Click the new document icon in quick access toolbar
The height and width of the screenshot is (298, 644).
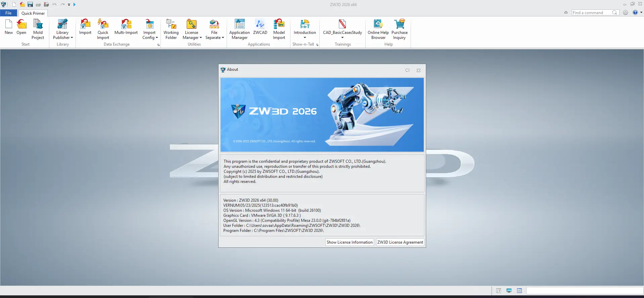tap(14, 4)
